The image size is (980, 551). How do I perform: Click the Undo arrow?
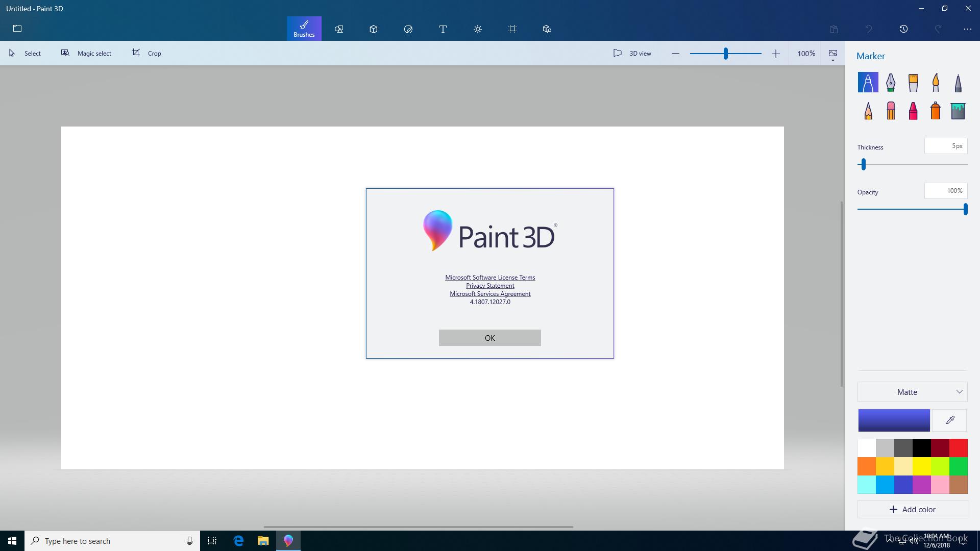point(869,29)
